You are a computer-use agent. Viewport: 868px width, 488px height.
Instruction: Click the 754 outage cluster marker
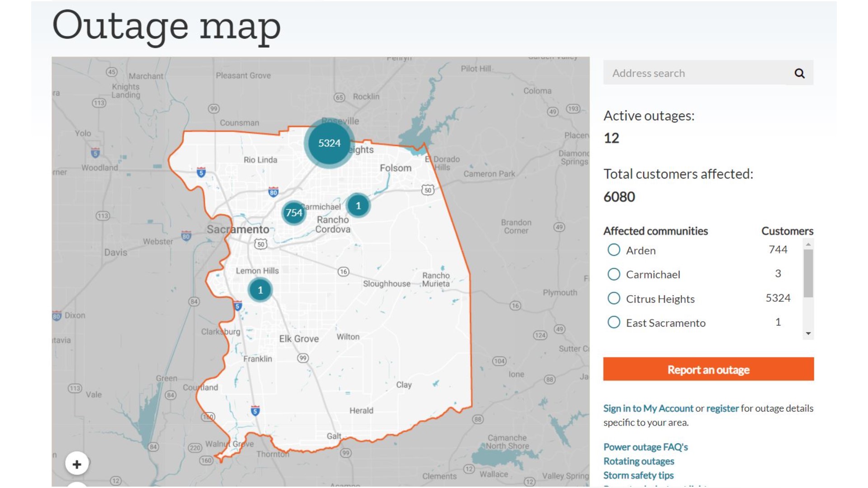point(294,213)
